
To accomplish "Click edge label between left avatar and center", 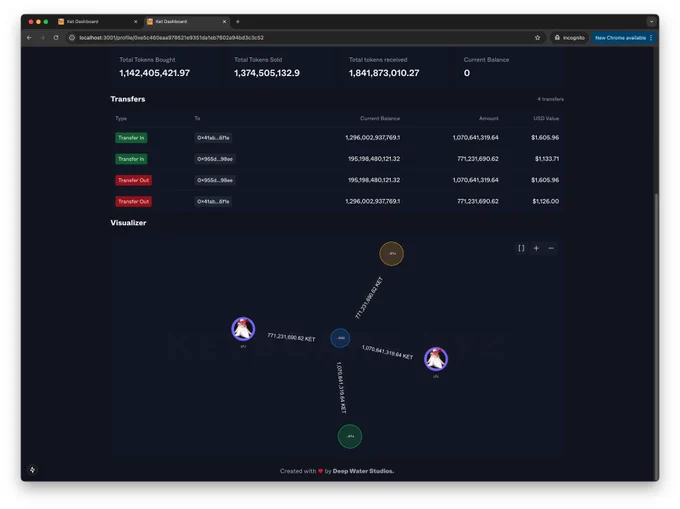I will [x=291, y=337].
